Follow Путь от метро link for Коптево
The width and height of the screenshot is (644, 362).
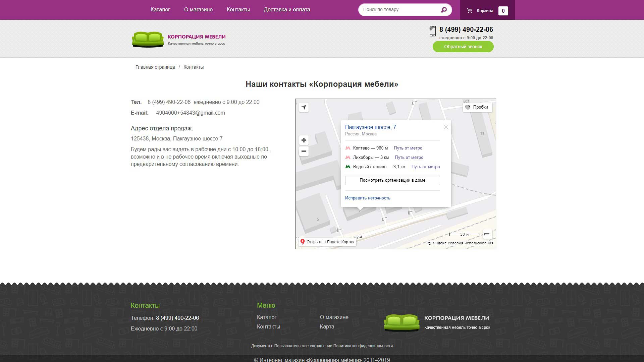408,148
